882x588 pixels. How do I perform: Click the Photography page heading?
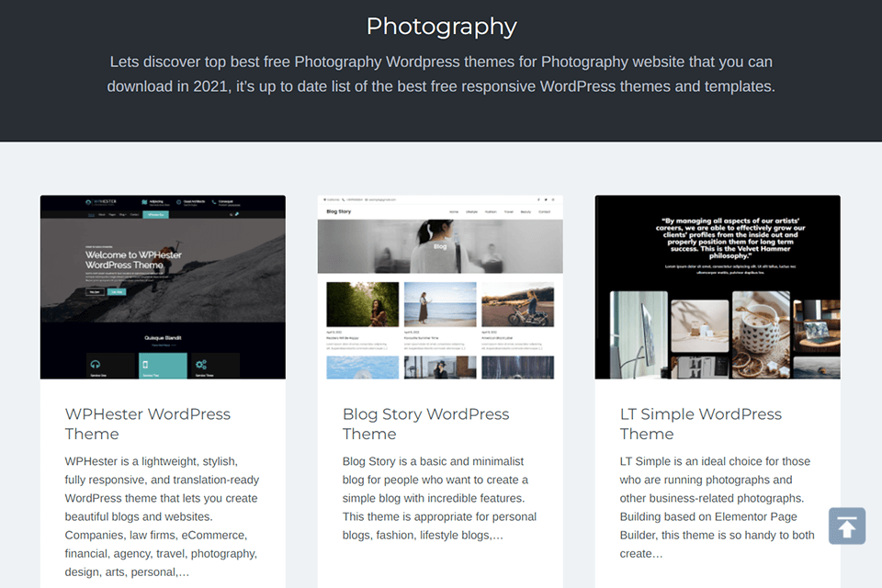click(x=442, y=27)
